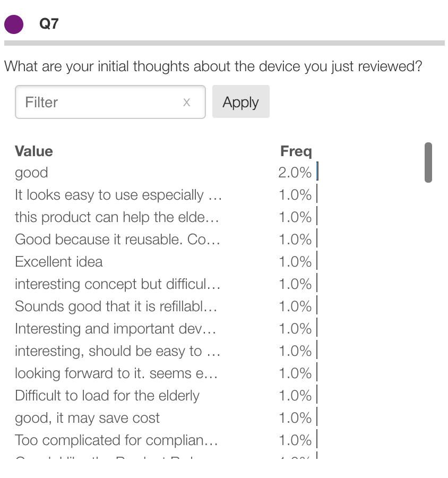Click the Value column header

pos(34,151)
